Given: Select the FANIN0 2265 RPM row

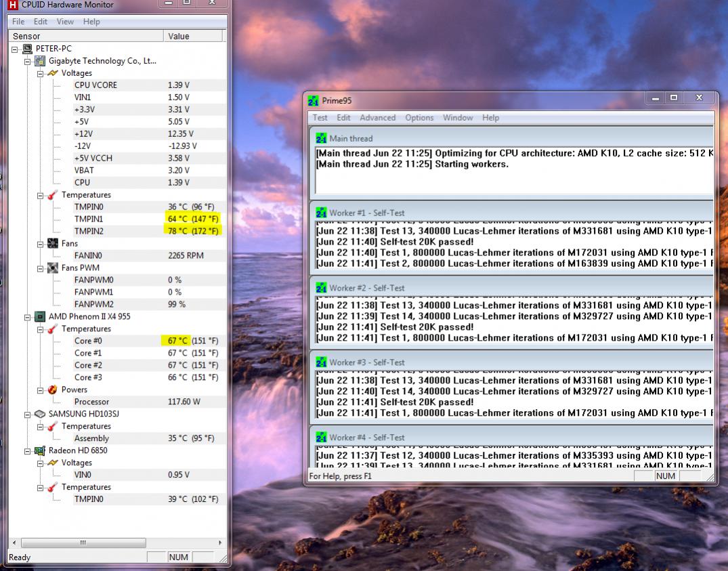Looking at the screenshot, I should [x=149, y=255].
